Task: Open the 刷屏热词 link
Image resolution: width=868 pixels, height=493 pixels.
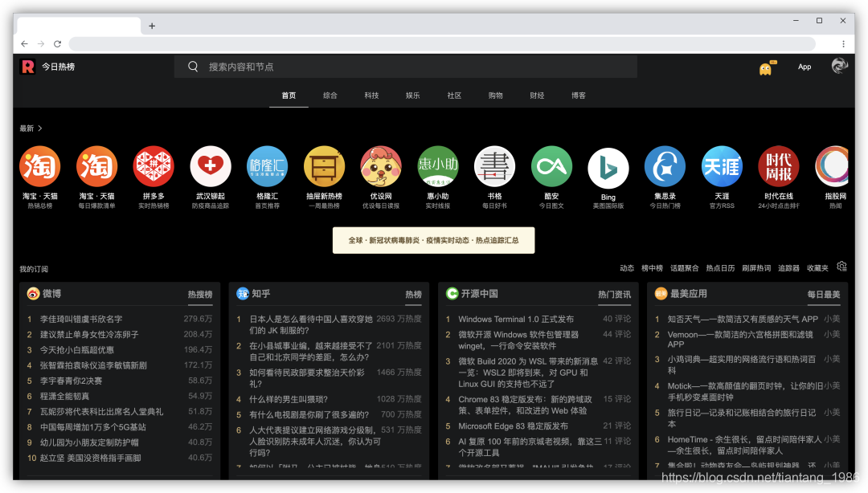Action: point(756,268)
